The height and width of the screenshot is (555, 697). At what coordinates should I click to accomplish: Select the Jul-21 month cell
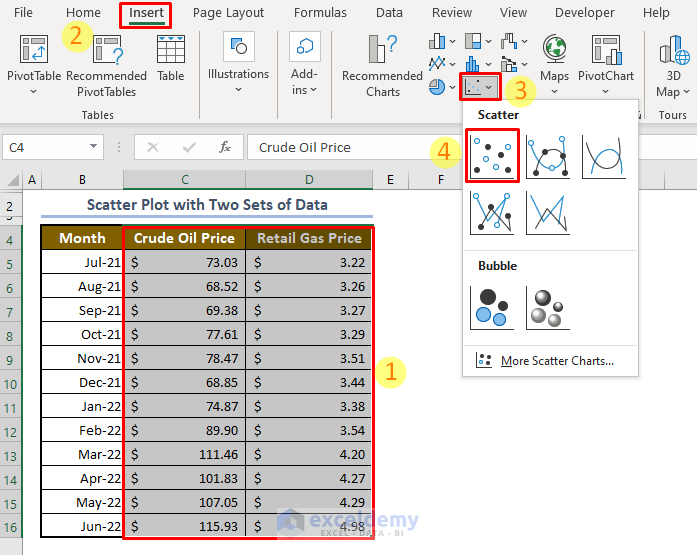point(82,262)
